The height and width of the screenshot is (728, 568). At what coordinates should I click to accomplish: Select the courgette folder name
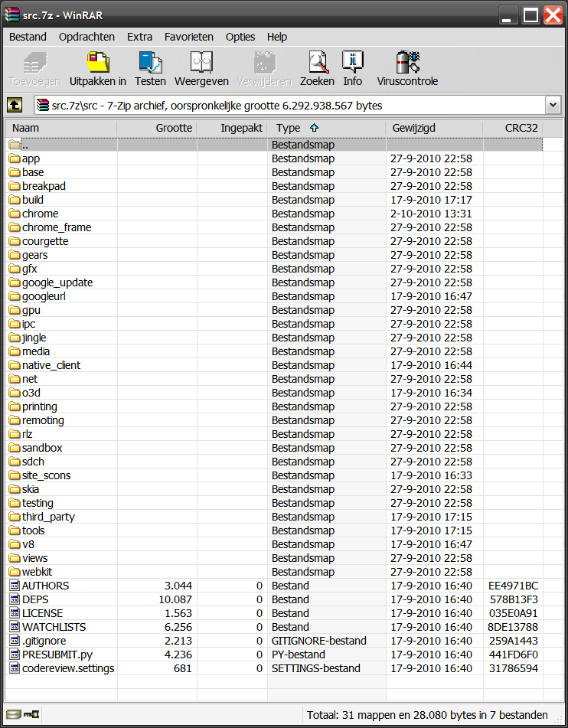[45, 241]
